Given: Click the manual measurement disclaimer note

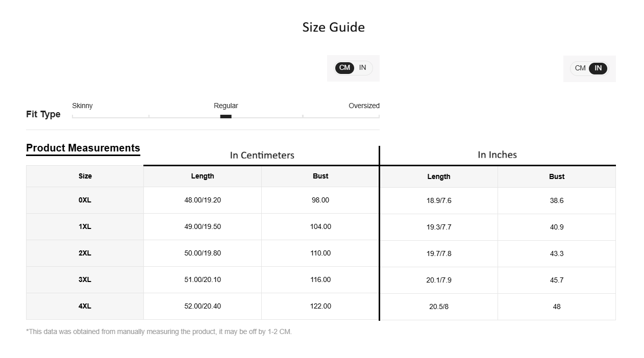Looking at the screenshot, I should pyautogui.click(x=159, y=331).
